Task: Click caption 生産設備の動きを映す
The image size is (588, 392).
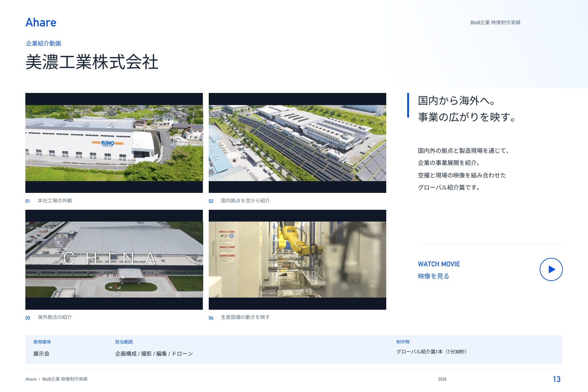Action: 245,317
